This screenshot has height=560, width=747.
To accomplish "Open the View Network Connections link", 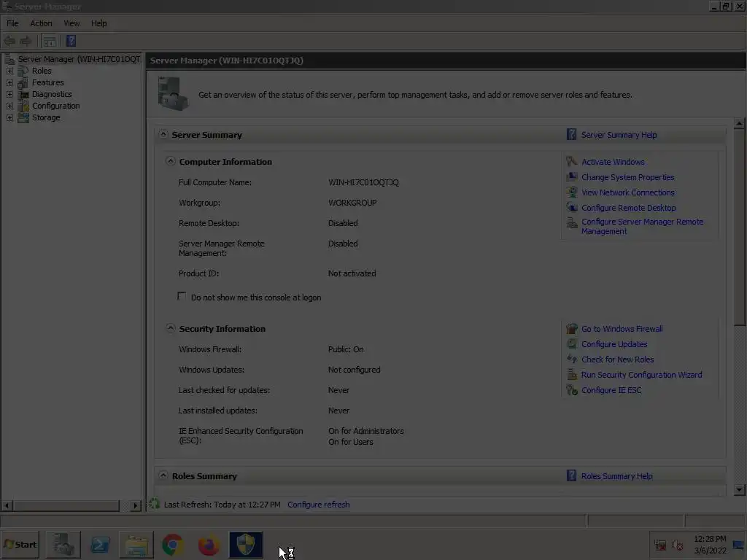I will pos(628,192).
